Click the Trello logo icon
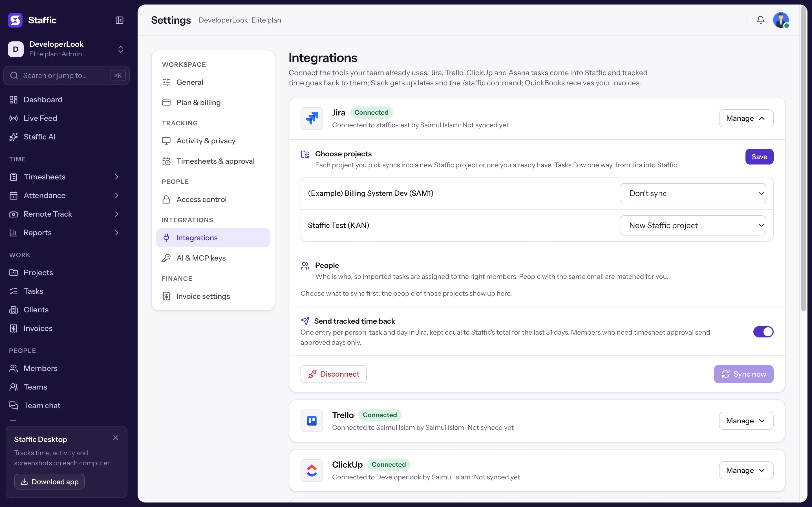The width and height of the screenshot is (812, 507). coord(312,421)
